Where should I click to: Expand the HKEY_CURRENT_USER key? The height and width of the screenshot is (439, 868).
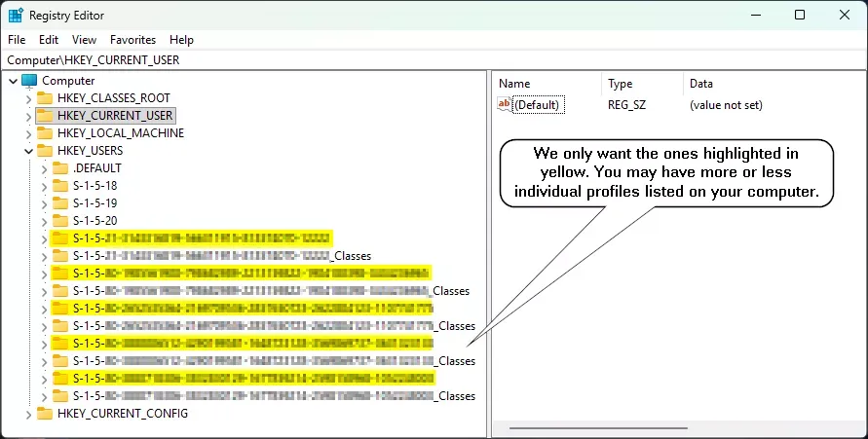(29, 116)
